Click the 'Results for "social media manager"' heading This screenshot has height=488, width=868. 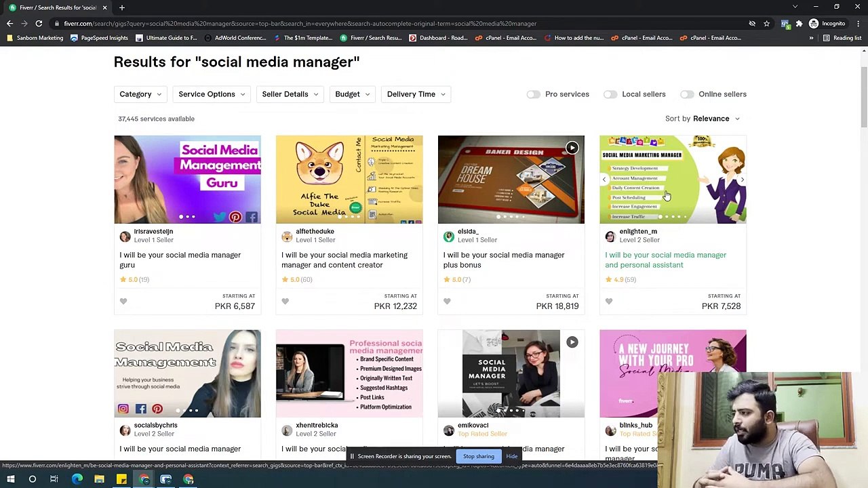pyautogui.click(x=237, y=62)
